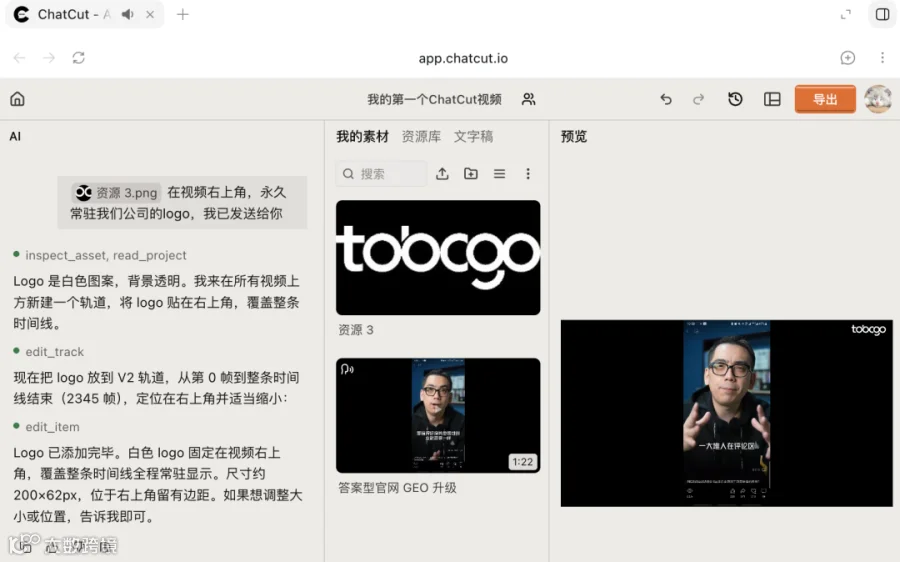Switch to 资源库 tab
900x562 pixels.
pos(421,137)
